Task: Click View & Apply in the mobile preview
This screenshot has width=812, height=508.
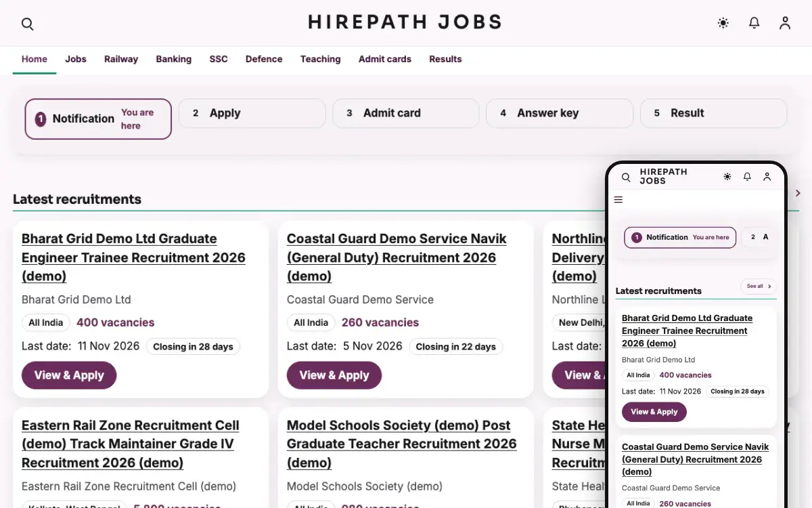Action: click(654, 412)
